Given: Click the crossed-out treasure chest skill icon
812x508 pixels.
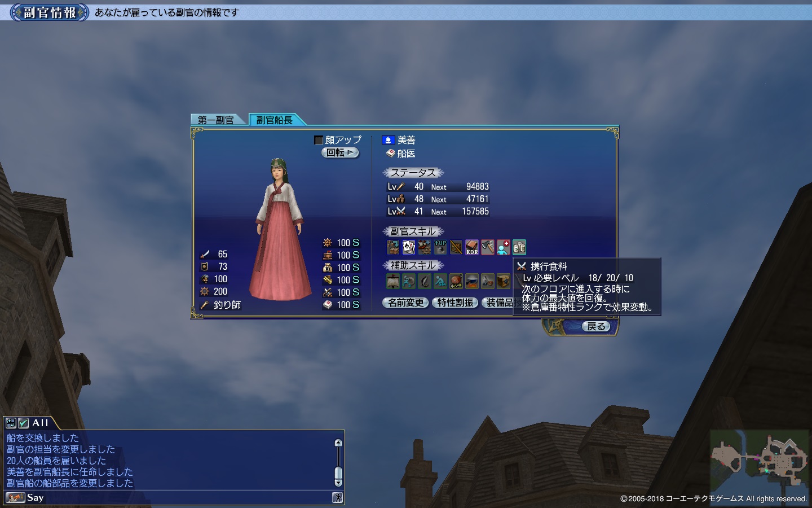Looking at the screenshot, I should [456, 247].
